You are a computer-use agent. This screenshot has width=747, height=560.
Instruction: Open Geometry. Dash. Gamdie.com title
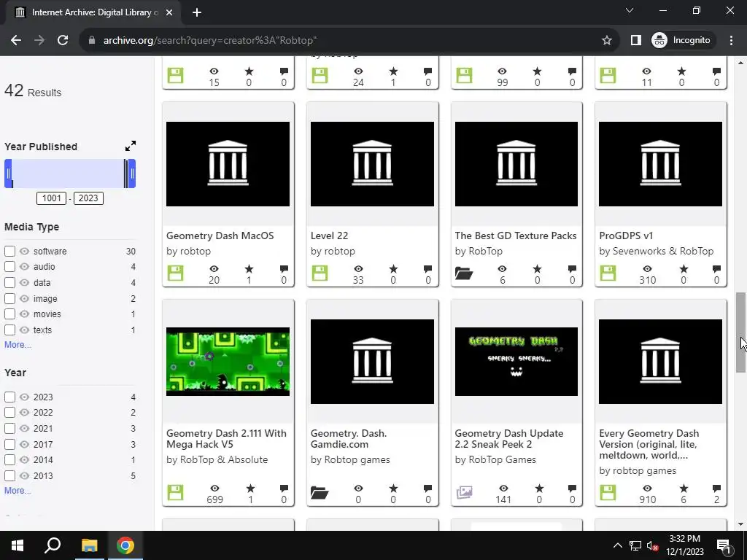point(349,438)
